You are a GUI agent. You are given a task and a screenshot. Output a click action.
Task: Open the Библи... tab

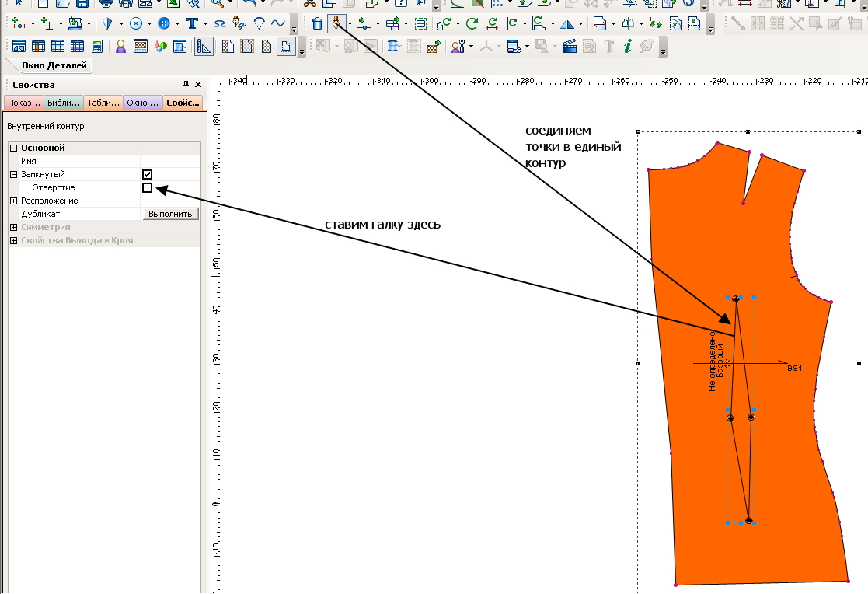click(x=63, y=103)
